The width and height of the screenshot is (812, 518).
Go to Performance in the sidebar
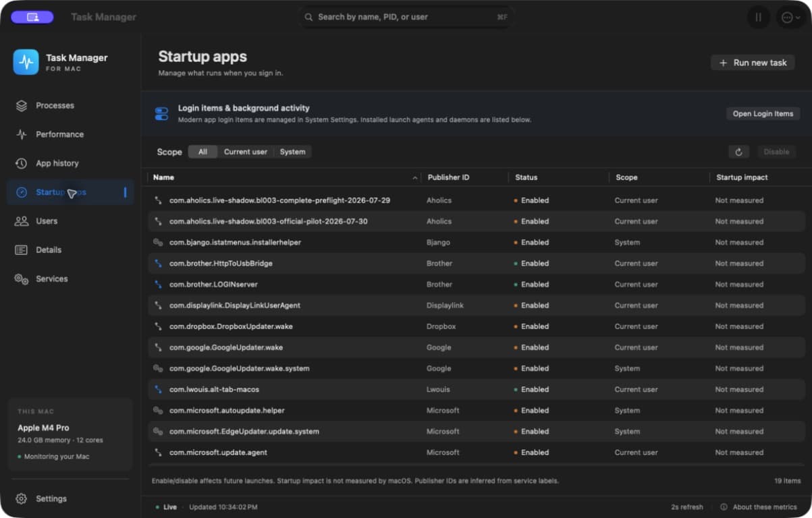point(70,134)
